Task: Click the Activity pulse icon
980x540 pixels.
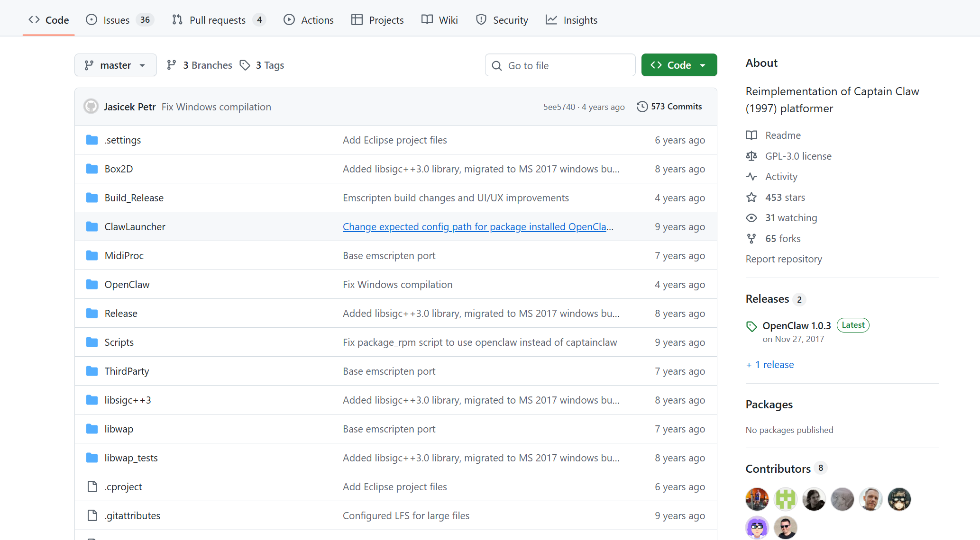Action: 751,177
